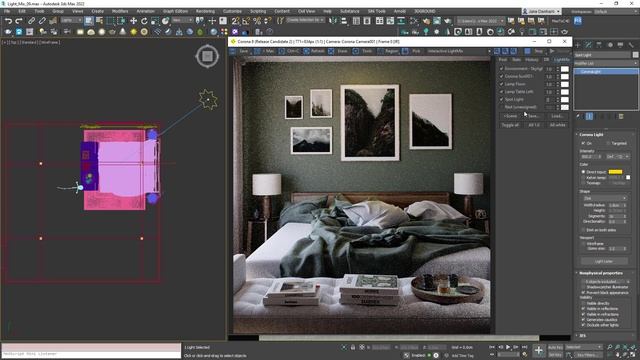Open the user account dropdown in menu bar
Viewport: 640px width, 360px height.
(542, 11)
